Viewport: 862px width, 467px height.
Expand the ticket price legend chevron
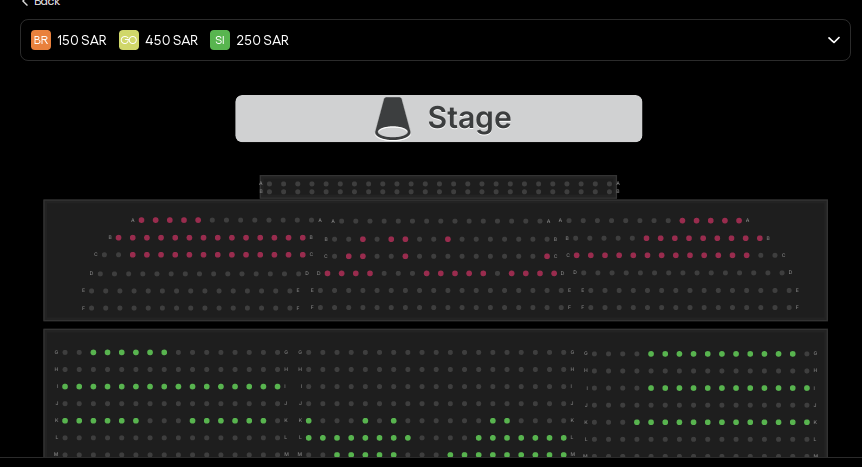[x=833, y=40]
